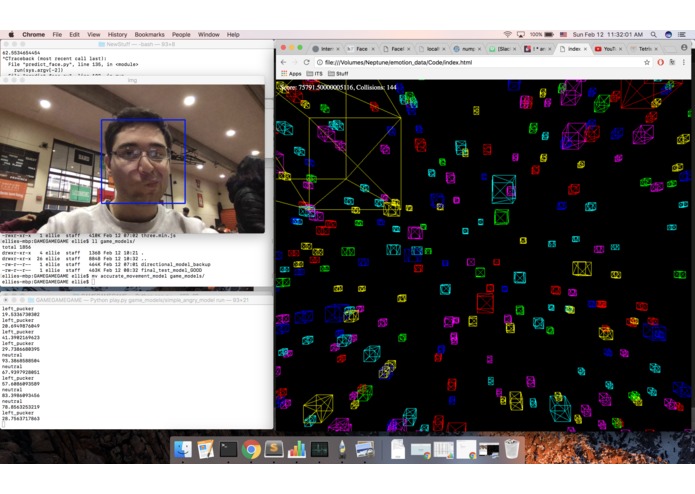The height and width of the screenshot is (494, 695).
Task: Click the translate extension icon
Action: 672,62
